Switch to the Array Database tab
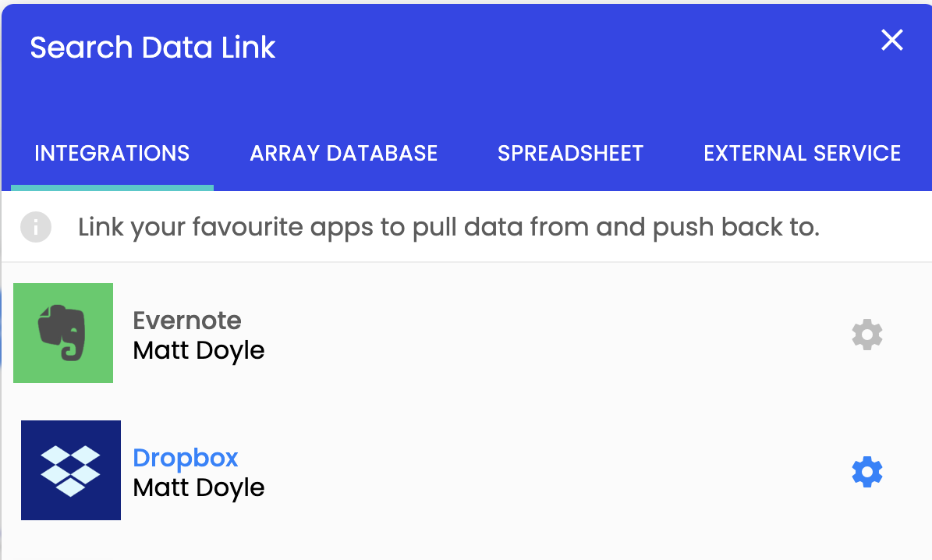This screenshot has width=932, height=560. [344, 154]
